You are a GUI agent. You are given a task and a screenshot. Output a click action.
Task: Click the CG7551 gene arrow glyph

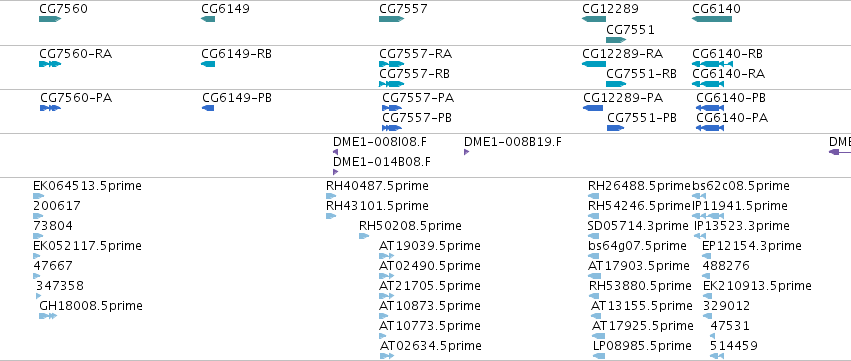click(616, 40)
